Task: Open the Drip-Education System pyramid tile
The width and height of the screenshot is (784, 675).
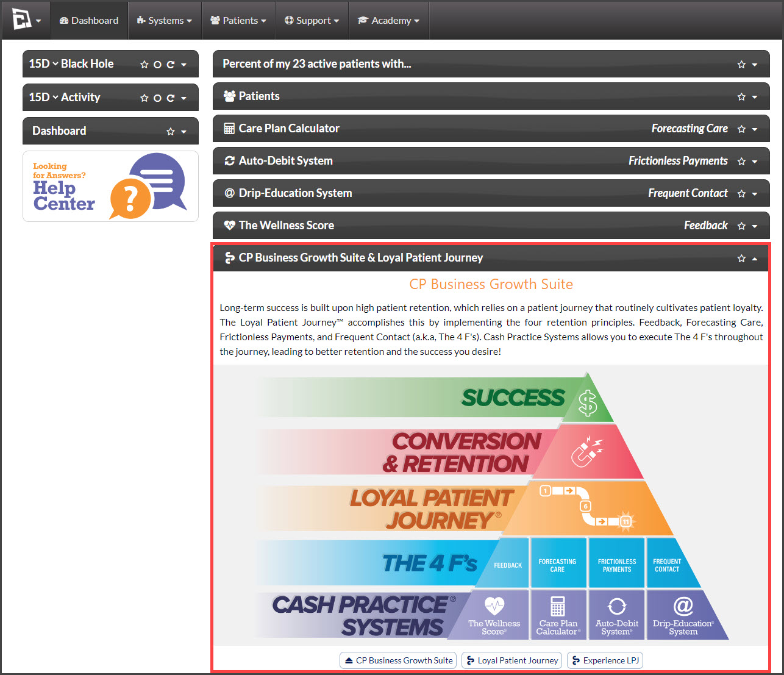Action: point(684,615)
